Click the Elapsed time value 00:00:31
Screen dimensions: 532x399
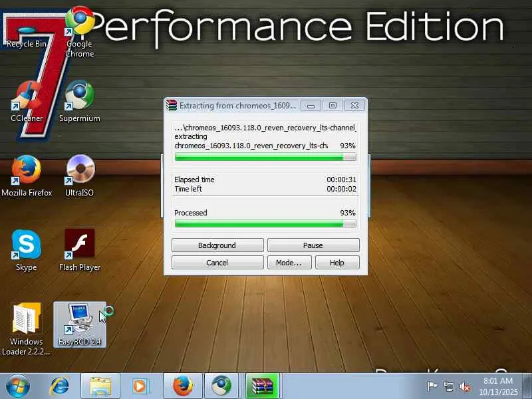pyautogui.click(x=341, y=180)
